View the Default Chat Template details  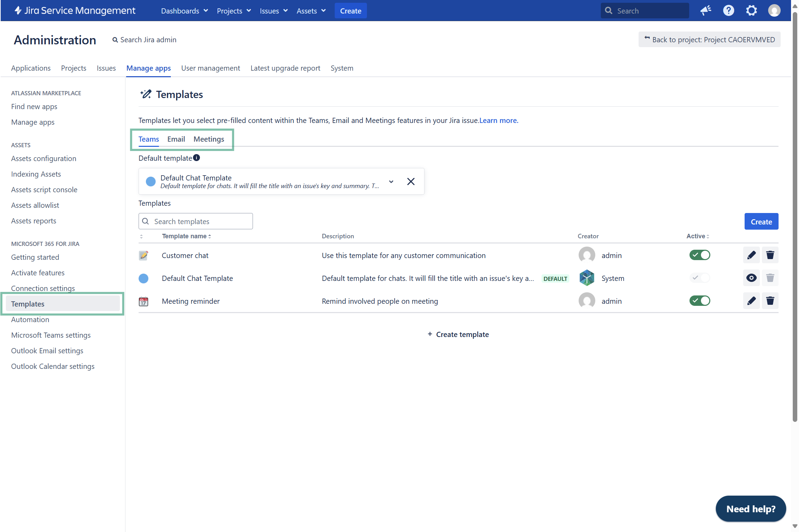click(751, 278)
